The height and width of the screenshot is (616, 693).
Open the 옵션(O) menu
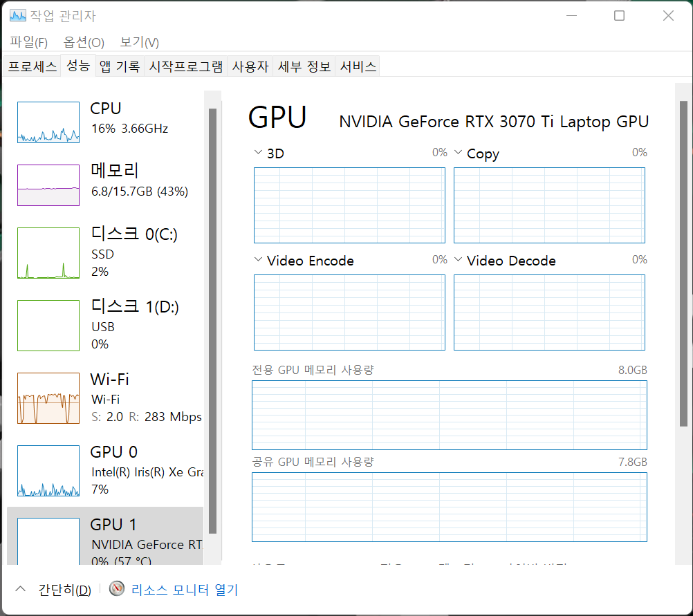[84, 42]
